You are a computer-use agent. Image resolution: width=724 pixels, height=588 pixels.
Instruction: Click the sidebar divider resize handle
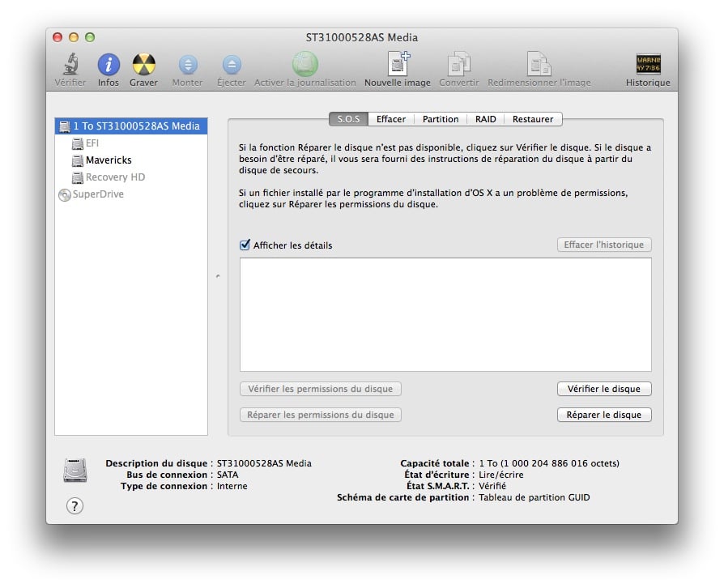tap(218, 277)
